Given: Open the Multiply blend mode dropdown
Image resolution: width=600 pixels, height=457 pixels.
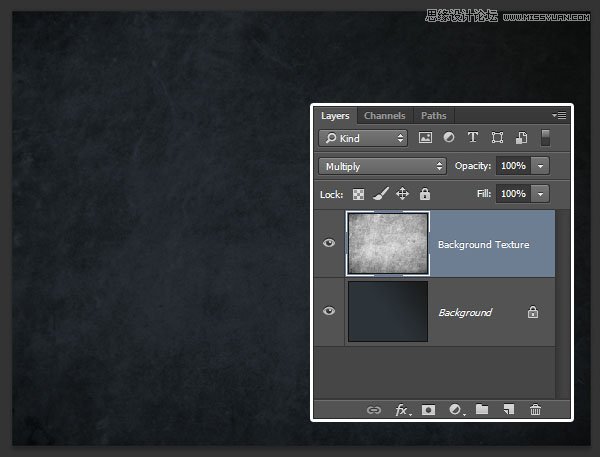Looking at the screenshot, I should (382, 166).
